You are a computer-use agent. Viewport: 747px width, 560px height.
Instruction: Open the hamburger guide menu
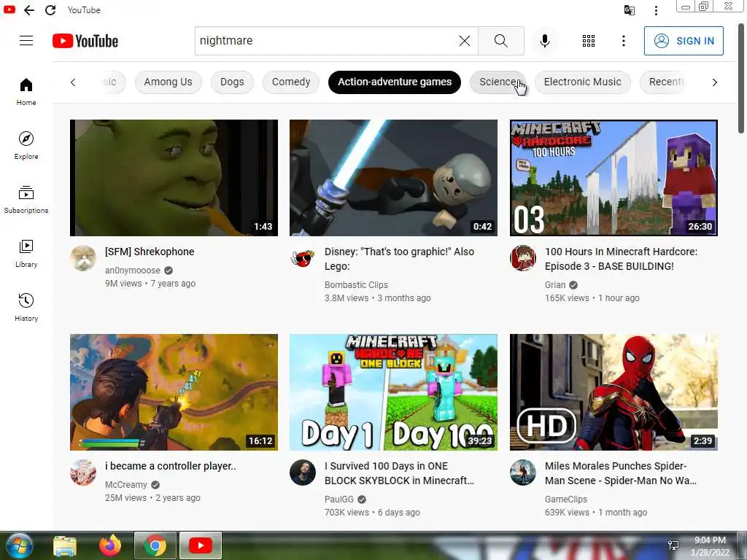pyautogui.click(x=26, y=41)
